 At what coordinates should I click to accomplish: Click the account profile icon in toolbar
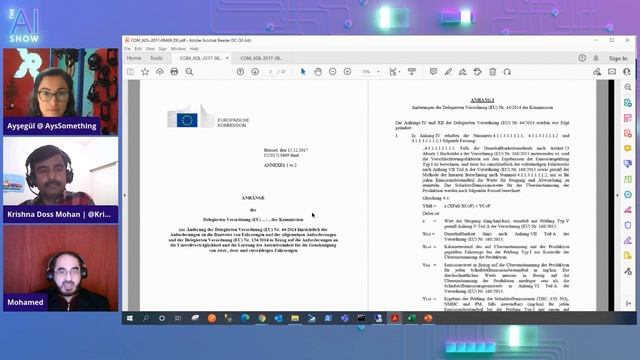tap(627, 72)
